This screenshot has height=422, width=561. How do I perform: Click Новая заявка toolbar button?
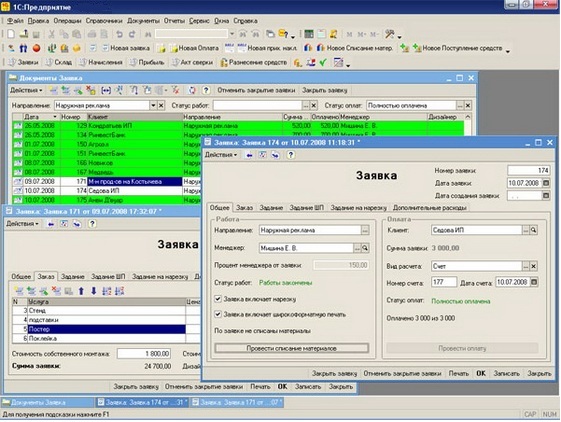126,48
